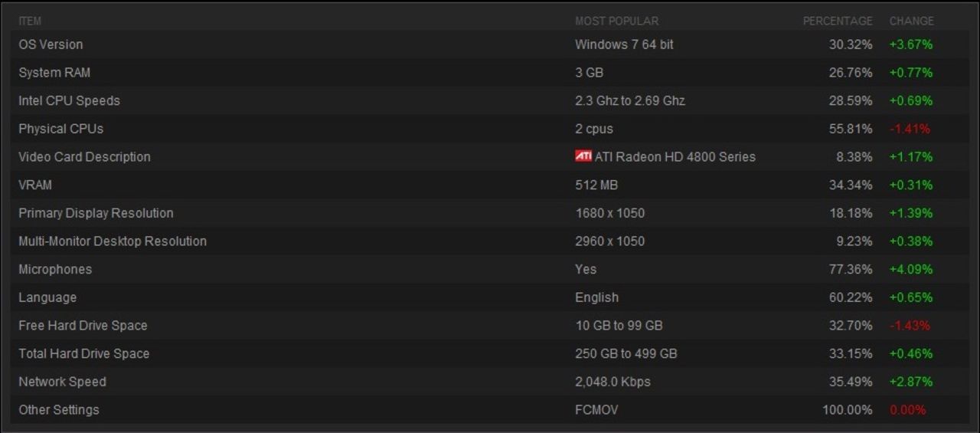980x433 pixels.
Task: Click the English value
Action: (596, 297)
